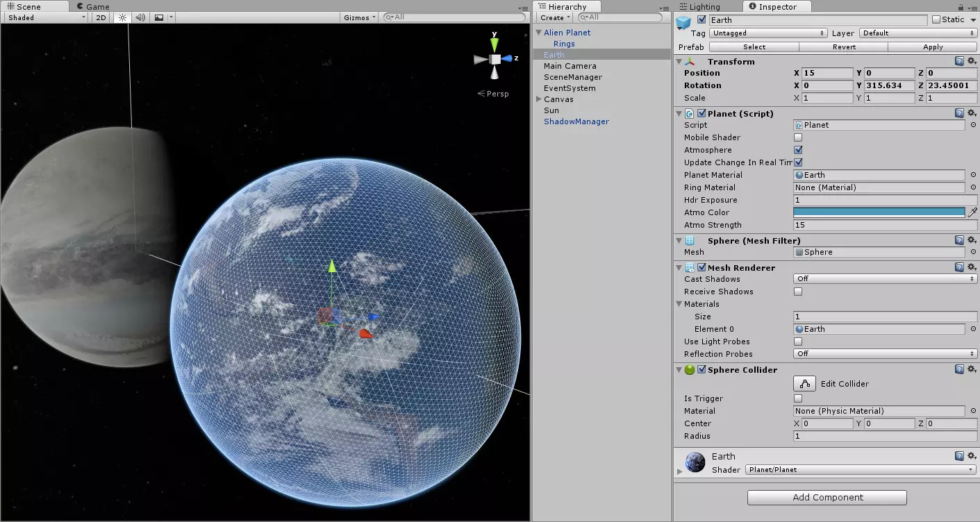Enable the Is Trigger checkbox

tap(797, 398)
